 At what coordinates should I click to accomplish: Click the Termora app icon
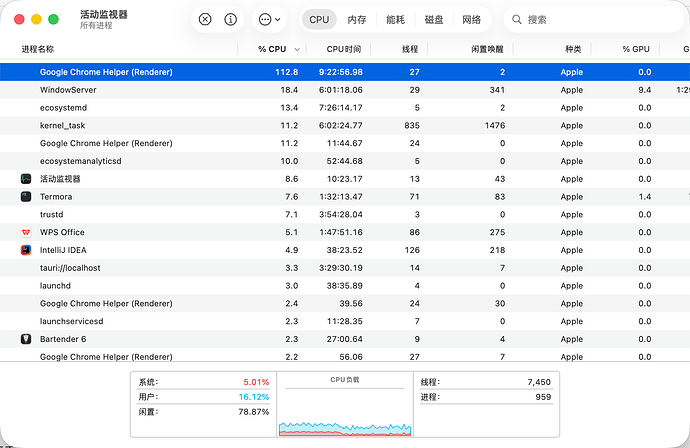pos(26,197)
